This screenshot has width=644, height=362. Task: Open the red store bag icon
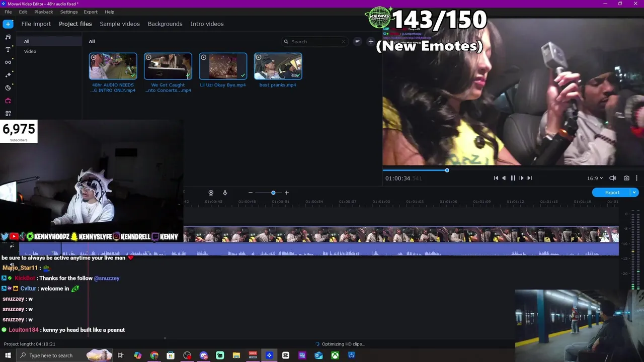point(8,101)
